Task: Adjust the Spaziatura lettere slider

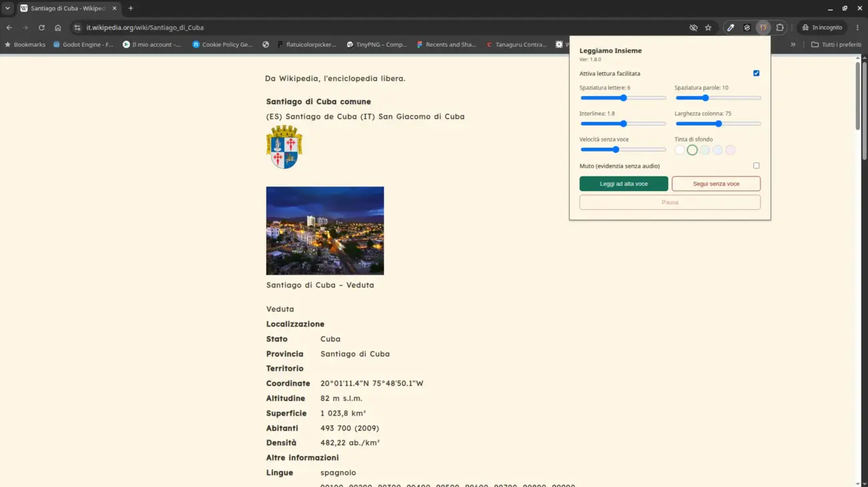Action: click(623, 98)
